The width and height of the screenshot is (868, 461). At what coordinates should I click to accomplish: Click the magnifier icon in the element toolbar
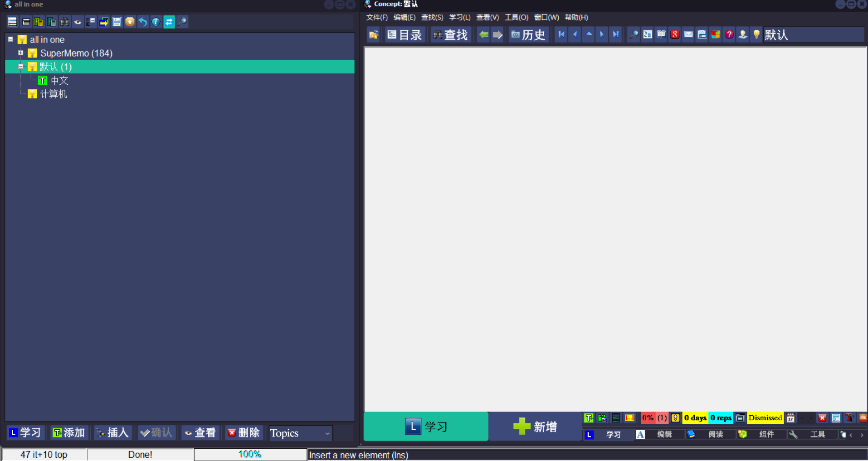tap(634, 34)
